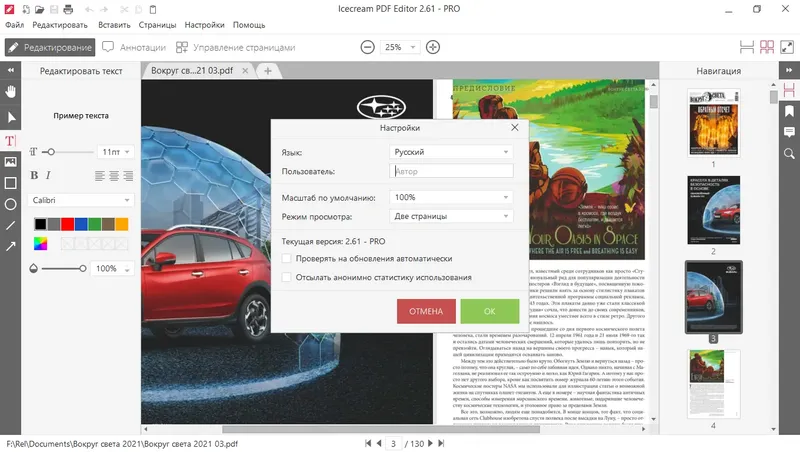The height and width of the screenshot is (452, 800).
Task: Open the view mode dropdown Две страницы
Action: click(x=451, y=216)
